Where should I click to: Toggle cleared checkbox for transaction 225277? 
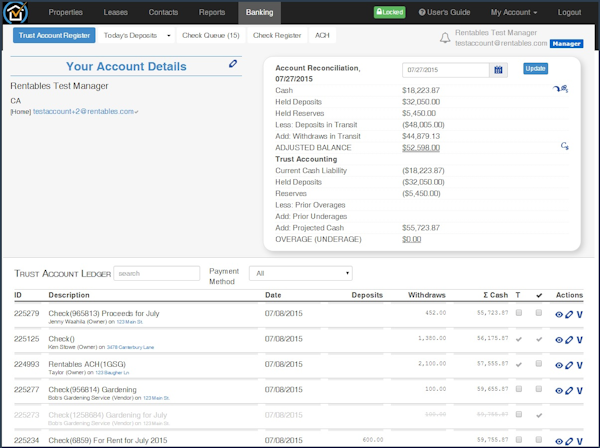click(539, 389)
